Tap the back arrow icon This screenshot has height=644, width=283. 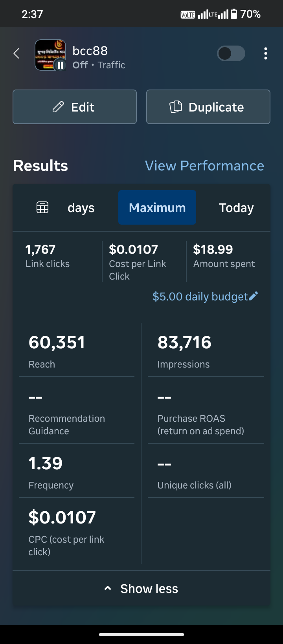click(17, 53)
